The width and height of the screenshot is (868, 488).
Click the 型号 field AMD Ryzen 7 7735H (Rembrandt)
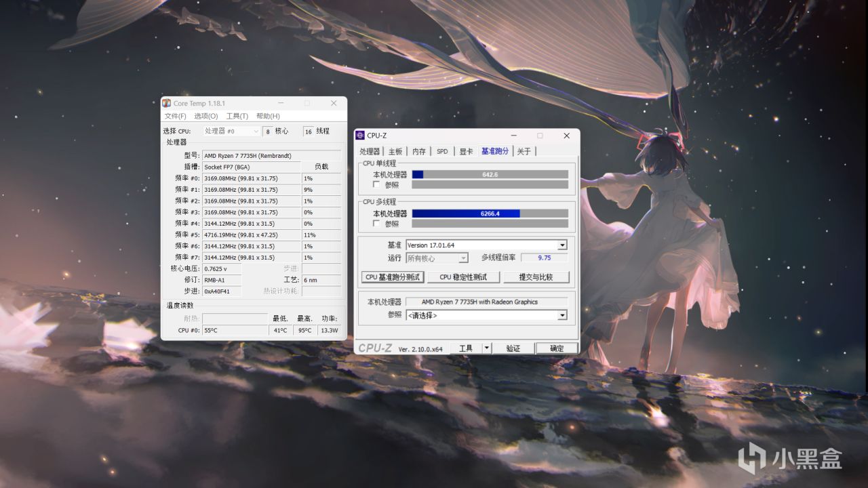271,156
